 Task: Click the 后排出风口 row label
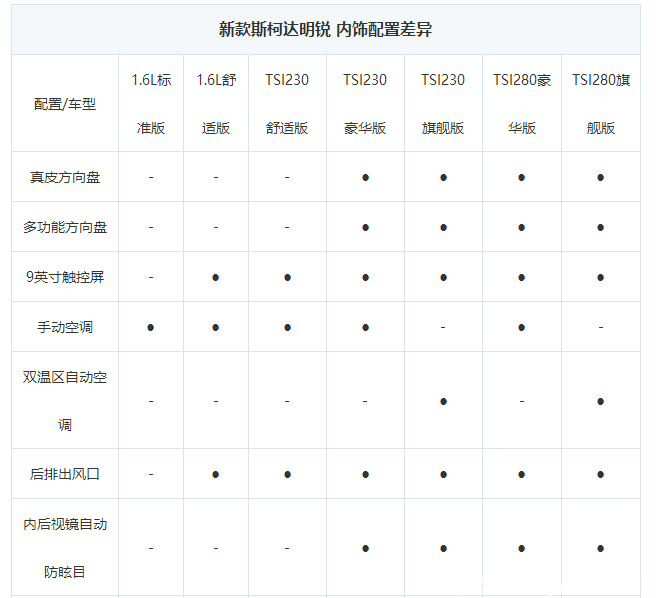click(x=65, y=474)
